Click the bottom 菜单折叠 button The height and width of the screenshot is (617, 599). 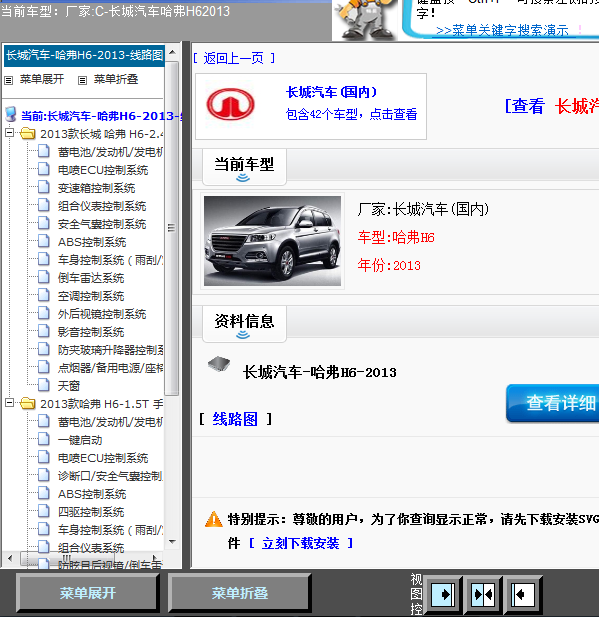click(240, 593)
